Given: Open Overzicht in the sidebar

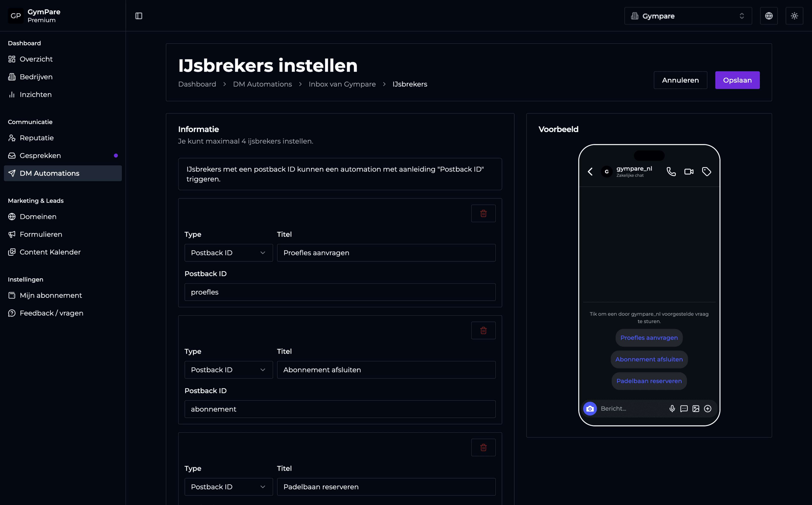Looking at the screenshot, I should (x=63, y=59).
